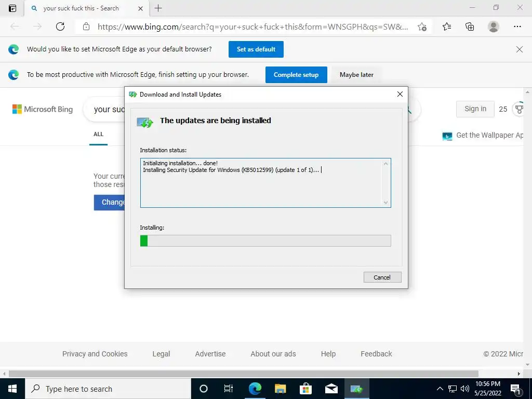Image resolution: width=532 pixels, height=399 pixels.
Task: Open the volume tray icon
Action: click(x=465, y=389)
